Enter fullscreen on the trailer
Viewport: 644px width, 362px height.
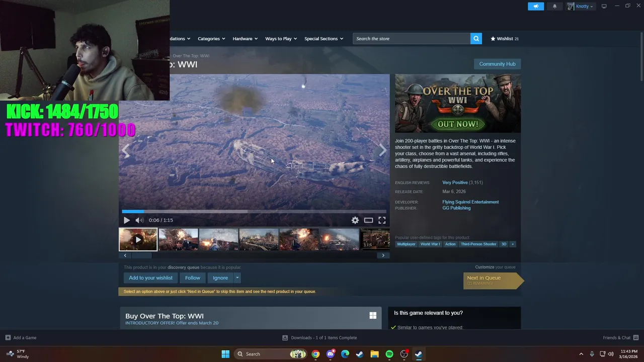point(382,220)
